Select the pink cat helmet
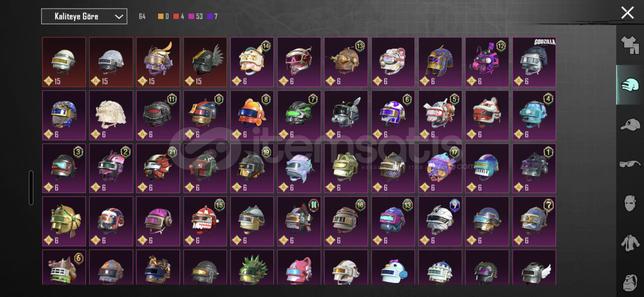 (x=299, y=267)
